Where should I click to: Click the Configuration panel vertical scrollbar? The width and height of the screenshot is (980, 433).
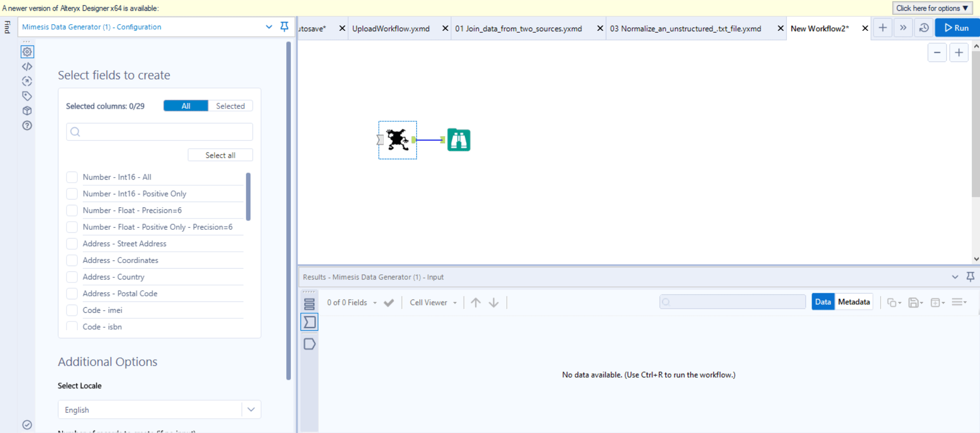(288, 211)
